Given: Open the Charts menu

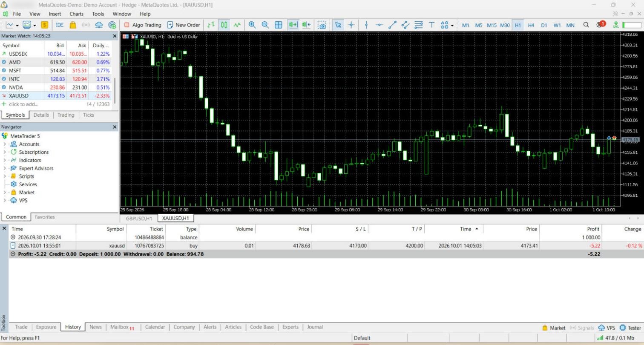Looking at the screenshot, I should (x=77, y=14).
